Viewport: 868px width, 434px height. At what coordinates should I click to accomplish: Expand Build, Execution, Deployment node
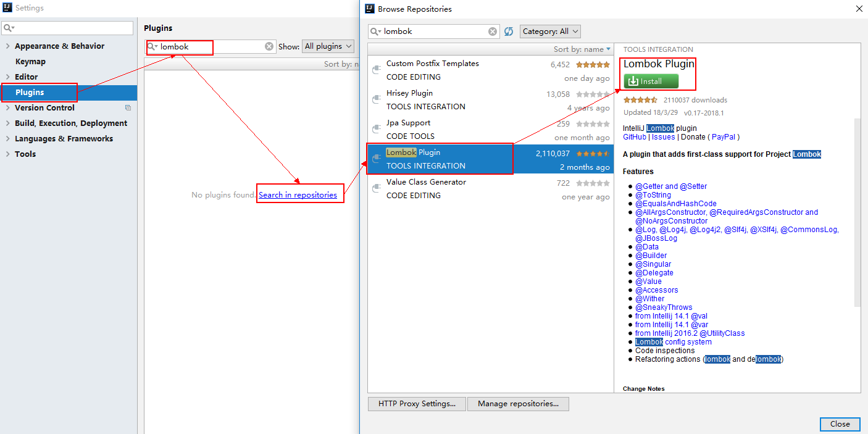(x=7, y=123)
